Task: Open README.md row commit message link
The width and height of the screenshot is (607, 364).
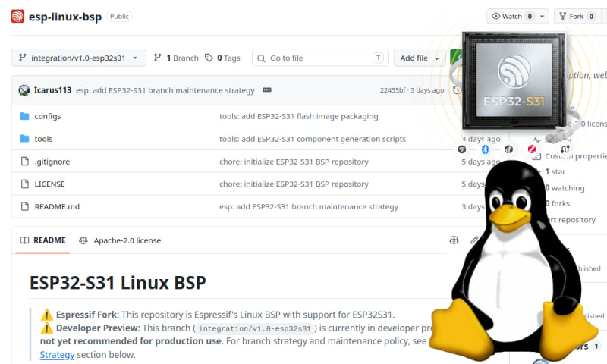Action: click(309, 206)
